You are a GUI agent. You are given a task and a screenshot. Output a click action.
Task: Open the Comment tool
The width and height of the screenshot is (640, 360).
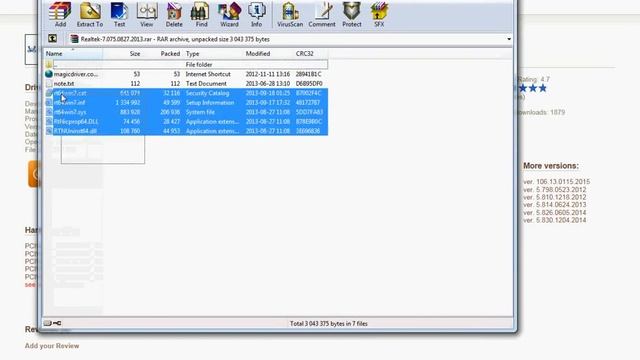322,14
